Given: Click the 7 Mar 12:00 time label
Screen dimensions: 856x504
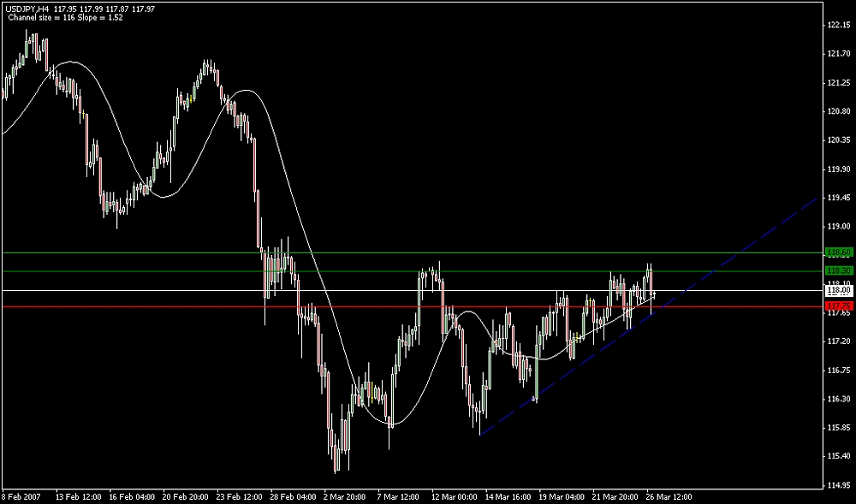Looking at the screenshot, I should [x=399, y=496].
